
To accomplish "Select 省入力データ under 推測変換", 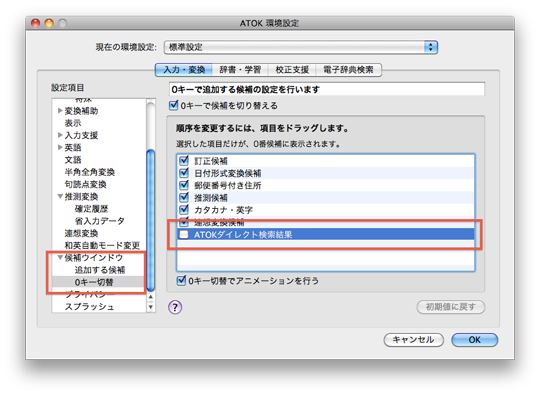I will [x=100, y=221].
